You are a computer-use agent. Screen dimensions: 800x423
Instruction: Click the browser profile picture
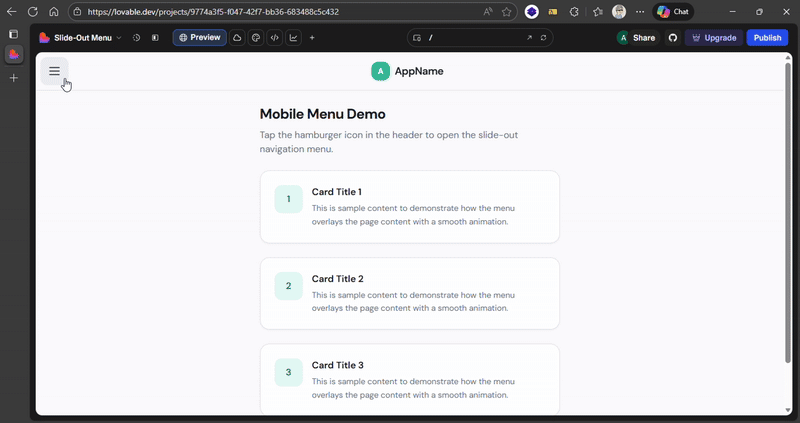tap(619, 12)
